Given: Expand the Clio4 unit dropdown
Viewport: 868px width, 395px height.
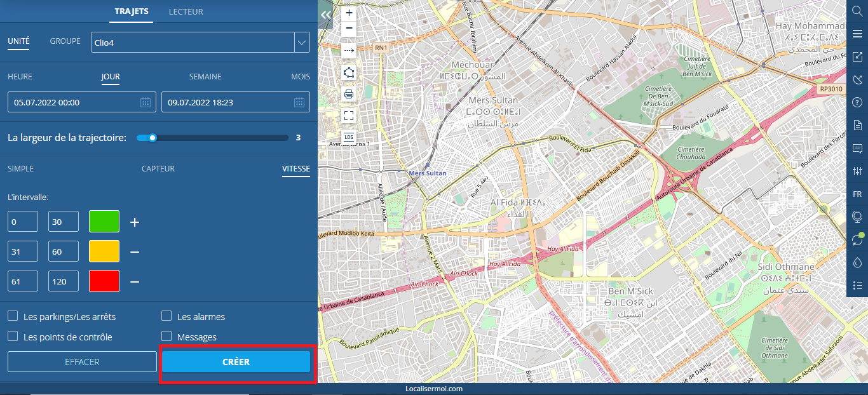Looking at the screenshot, I should 302,43.
